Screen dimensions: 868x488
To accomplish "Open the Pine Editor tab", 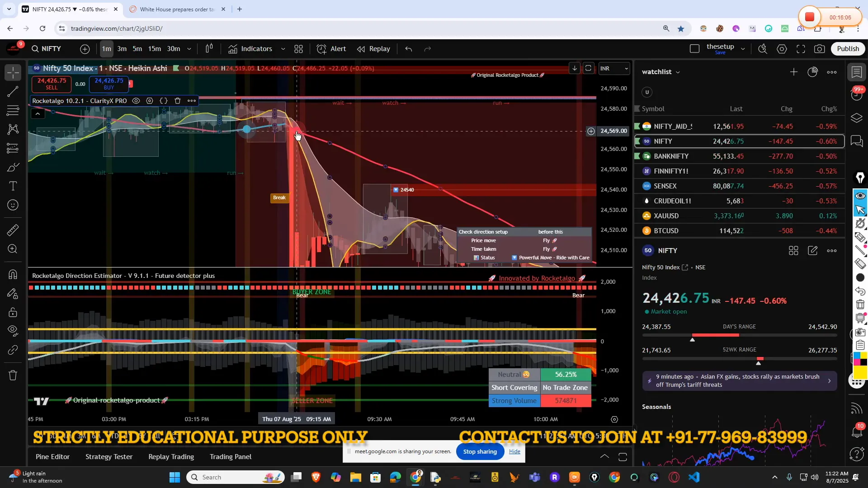I will [x=53, y=457].
